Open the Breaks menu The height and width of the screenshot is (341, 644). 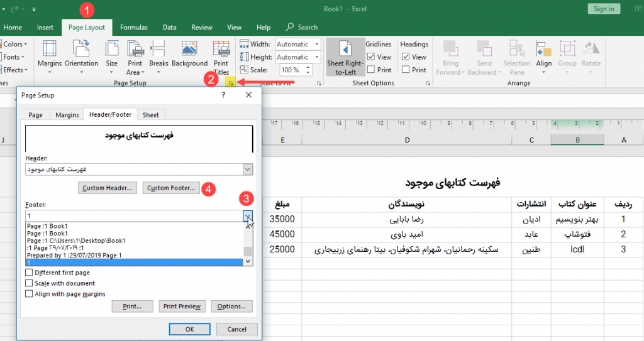pyautogui.click(x=158, y=57)
